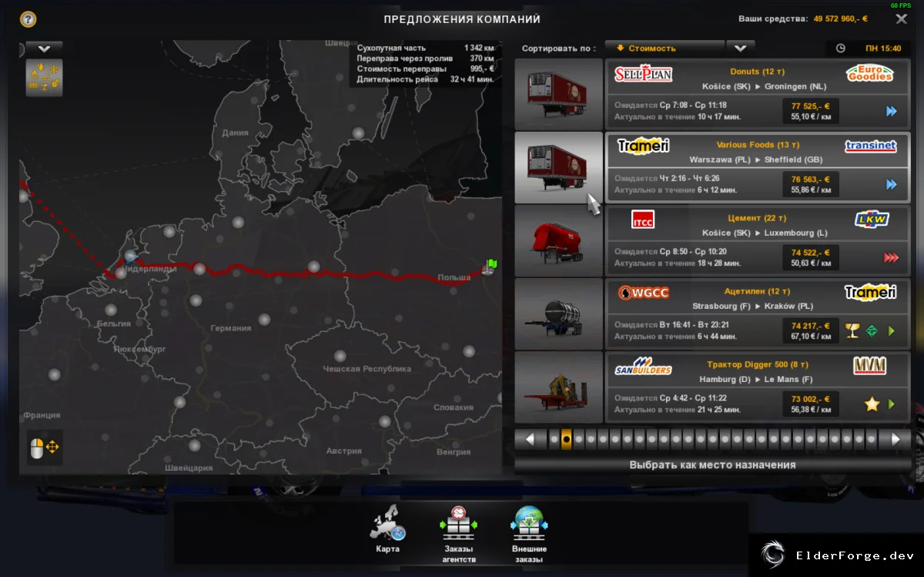Click the red urgency arrows on Цемент job
The height and width of the screenshot is (577, 924).
pos(891,258)
